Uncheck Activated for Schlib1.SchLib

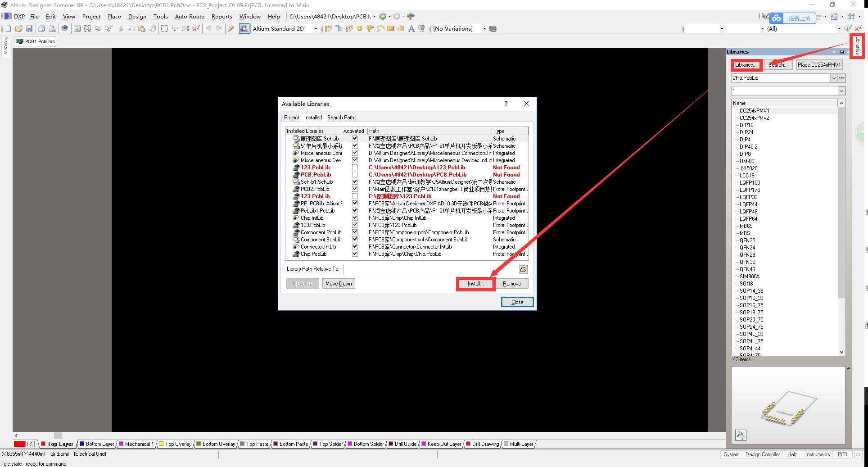point(355,182)
